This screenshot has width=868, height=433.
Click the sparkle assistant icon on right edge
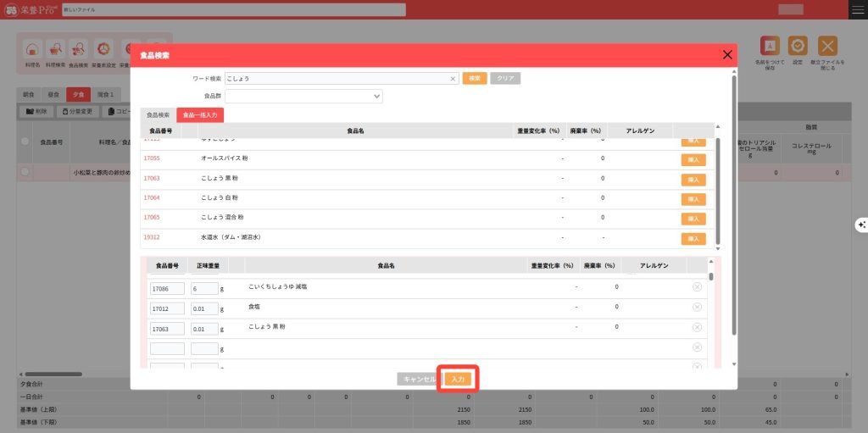tap(861, 224)
